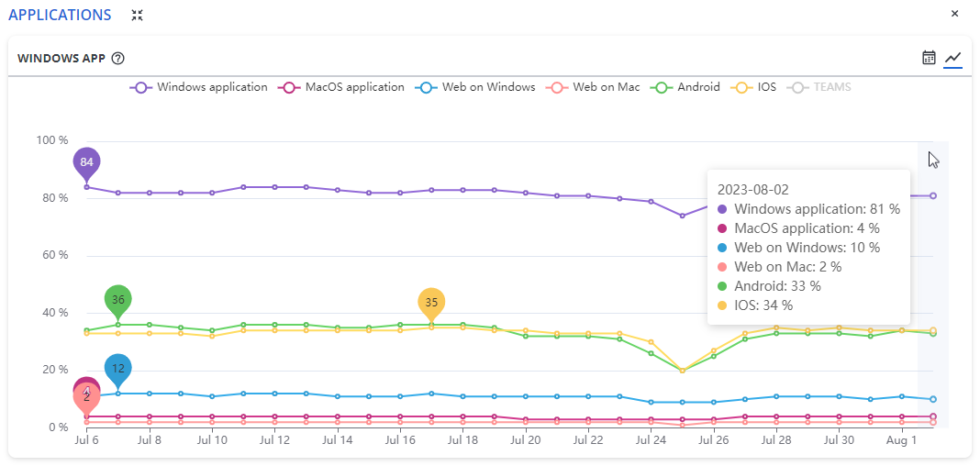Collapse the Applications panel with shrink icon
Image resolution: width=980 pixels, height=466 pixels.
[x=138, y=15]
